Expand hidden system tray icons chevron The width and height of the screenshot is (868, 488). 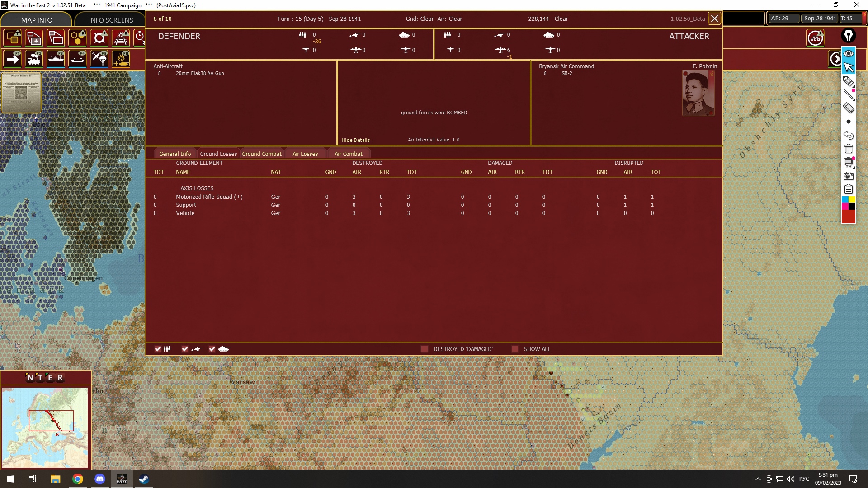tap(758, 479)
